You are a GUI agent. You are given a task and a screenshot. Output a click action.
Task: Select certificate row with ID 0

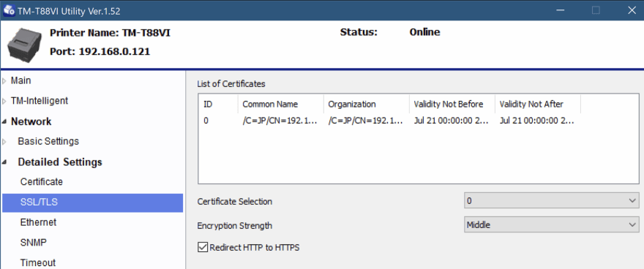click(390, 121)
